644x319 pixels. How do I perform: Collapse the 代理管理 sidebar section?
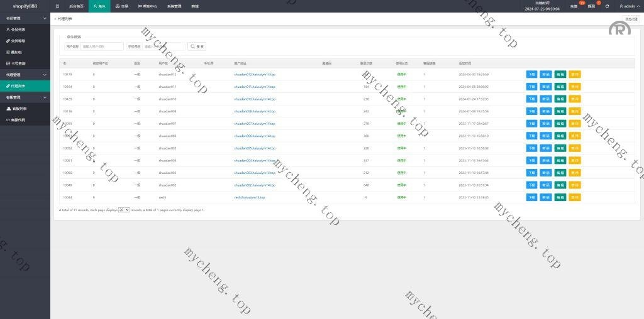pyautogui.click(x=25, y=75)
